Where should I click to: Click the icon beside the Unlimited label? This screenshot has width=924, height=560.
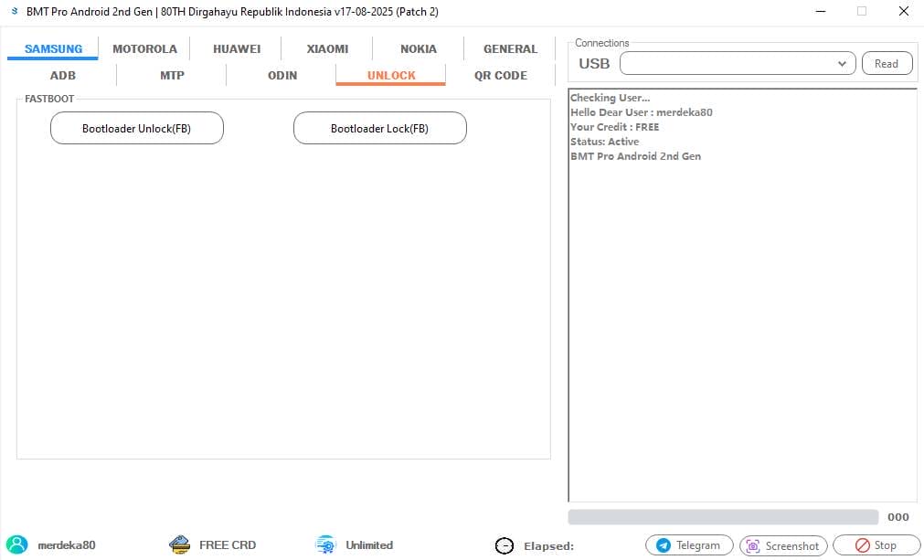[x=324, y=544]
